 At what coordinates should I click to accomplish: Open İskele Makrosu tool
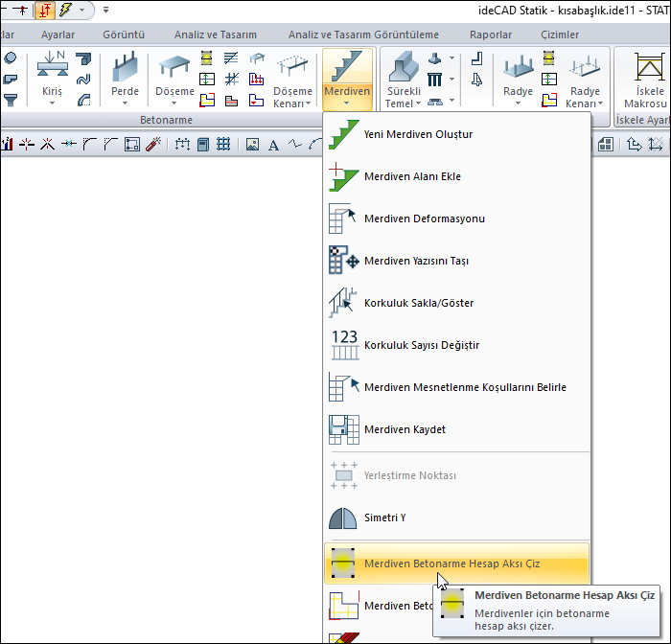click(643, 80)
